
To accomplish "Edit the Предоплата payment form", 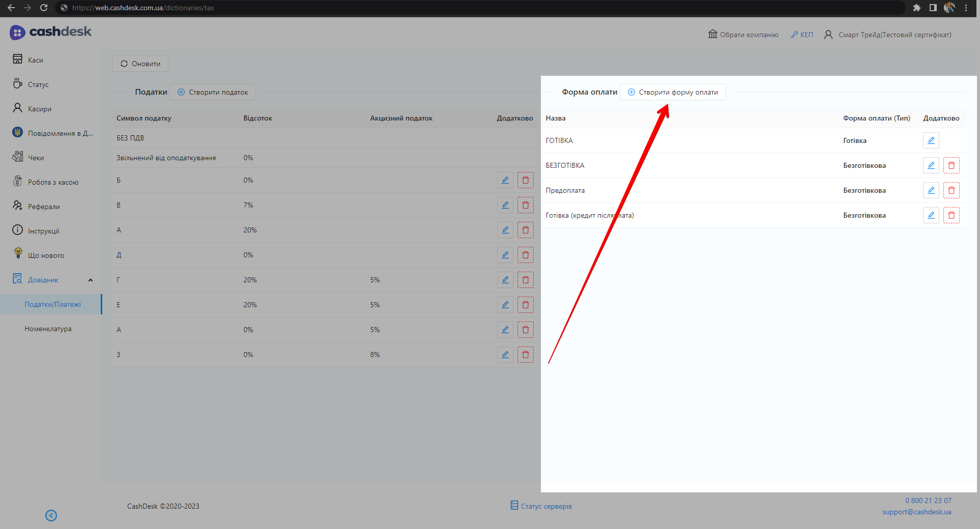I will tap(931, 190).
